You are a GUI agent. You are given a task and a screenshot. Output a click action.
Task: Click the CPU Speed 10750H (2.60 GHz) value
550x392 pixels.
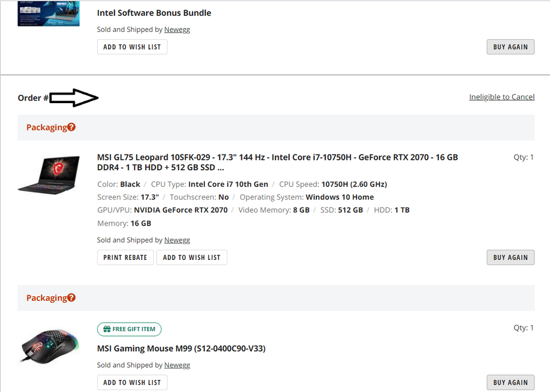[354, 185]
